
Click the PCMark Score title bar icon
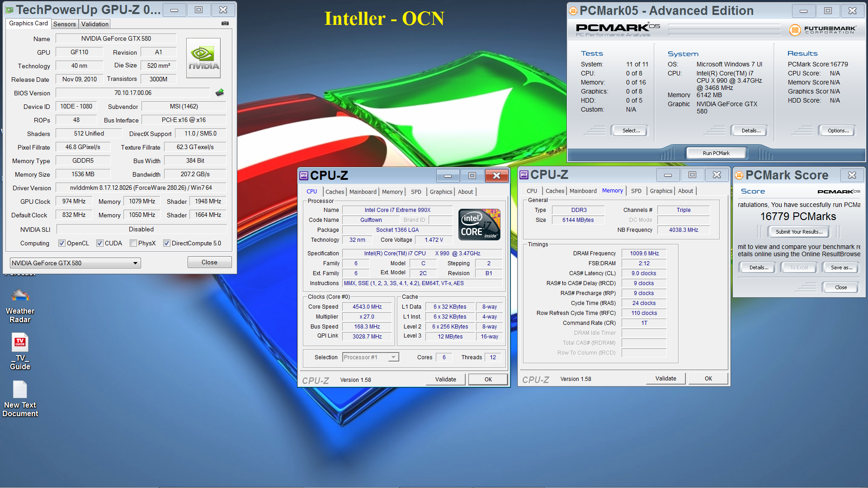739,175
